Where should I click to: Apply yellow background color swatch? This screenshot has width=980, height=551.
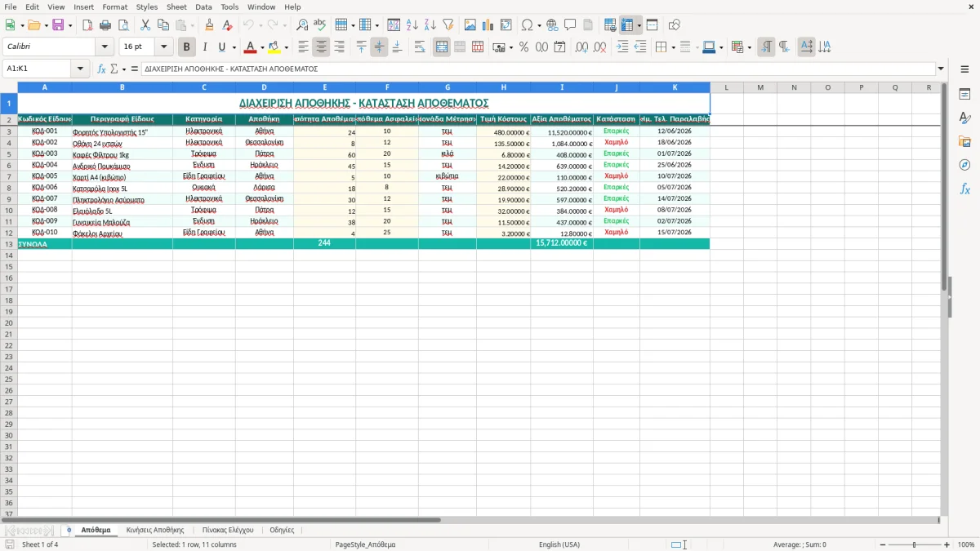(x=274, y=47)
